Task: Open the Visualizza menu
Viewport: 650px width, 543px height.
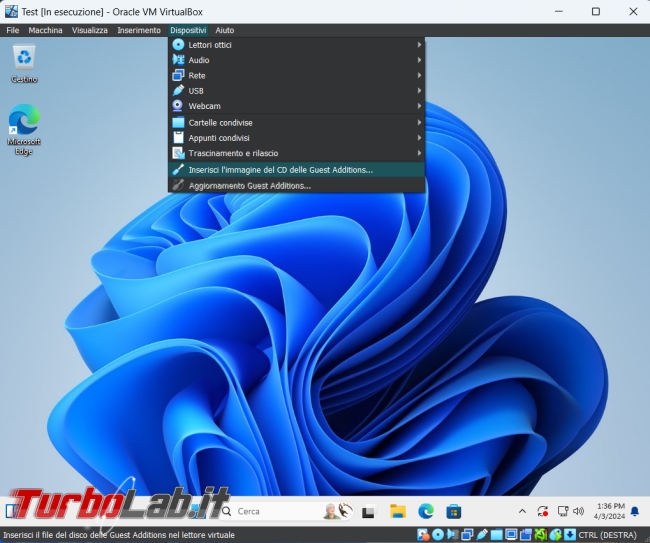Action: (x=90, y=30)
